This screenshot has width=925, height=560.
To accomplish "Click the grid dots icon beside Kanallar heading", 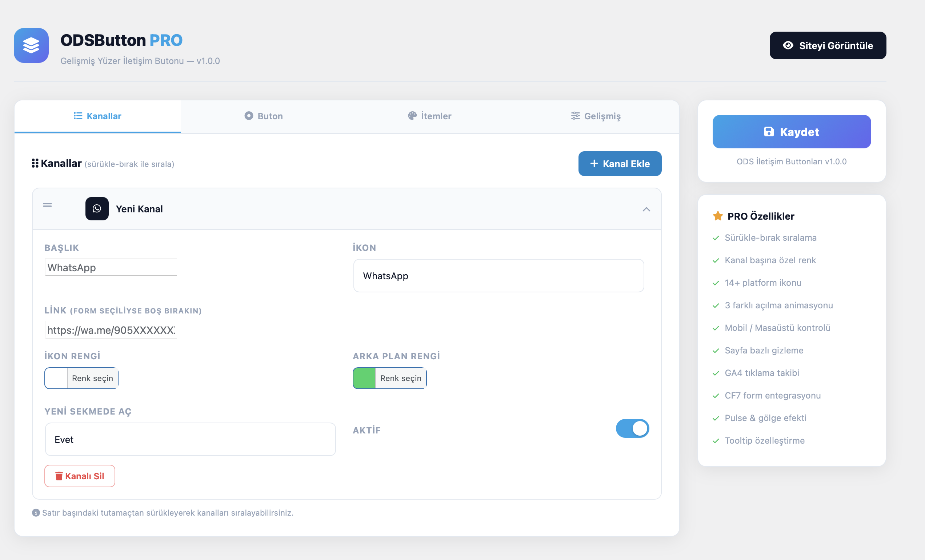I will coord(35,163).
